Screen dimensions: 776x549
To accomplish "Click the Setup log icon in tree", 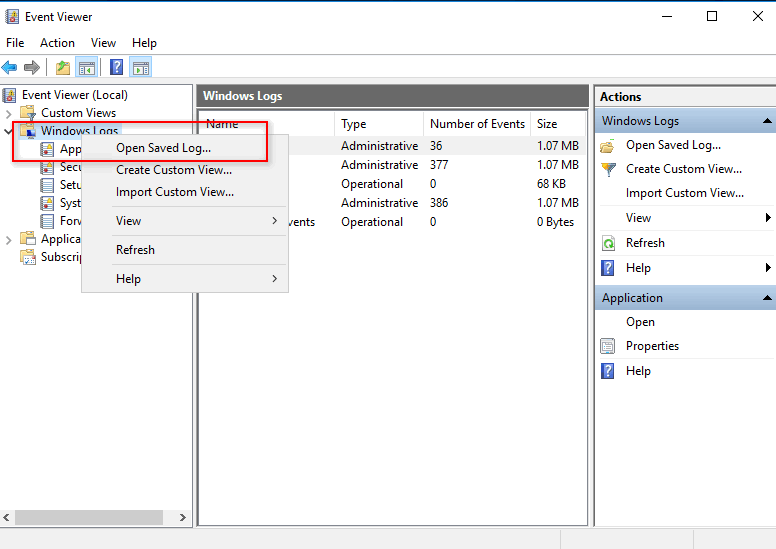I will coord(47,185).
